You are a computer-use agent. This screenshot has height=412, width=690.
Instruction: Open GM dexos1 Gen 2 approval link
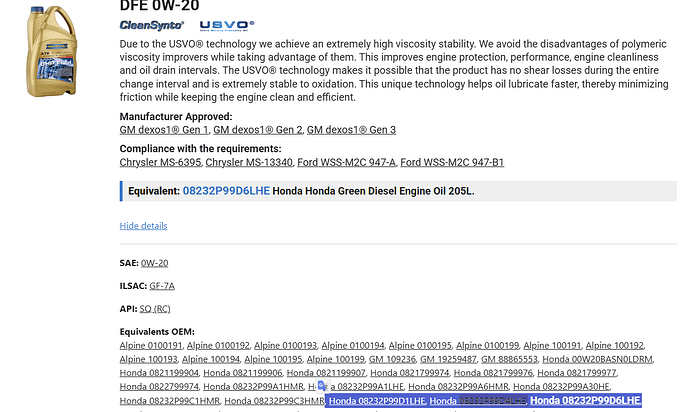258,130
